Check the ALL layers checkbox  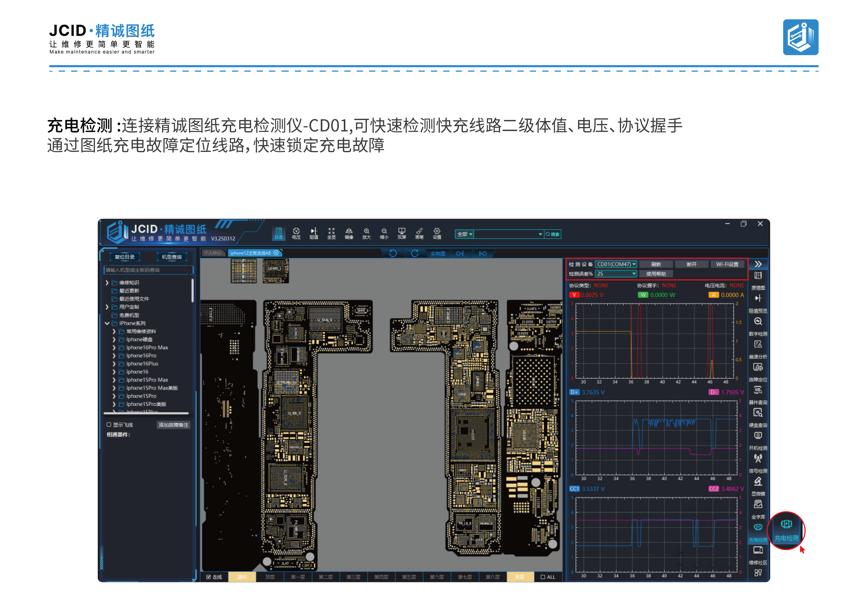tap(543, 577)
